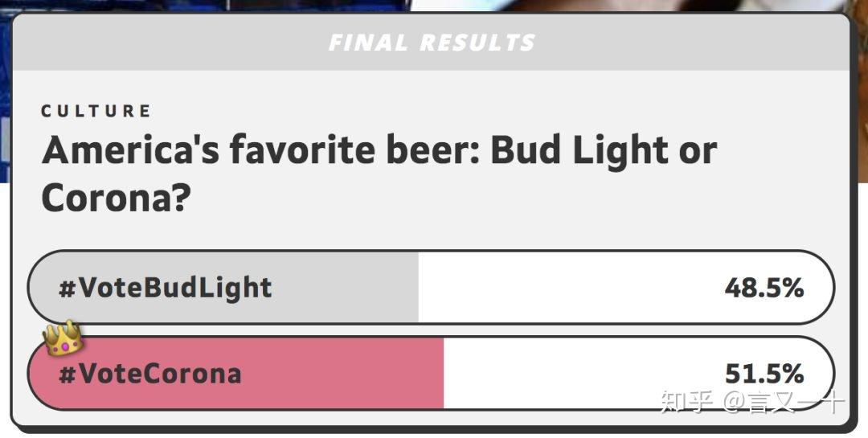868x438 pixels.
Task: Click the crown emoji on the winning option
Action: click(x=63, y=338)
